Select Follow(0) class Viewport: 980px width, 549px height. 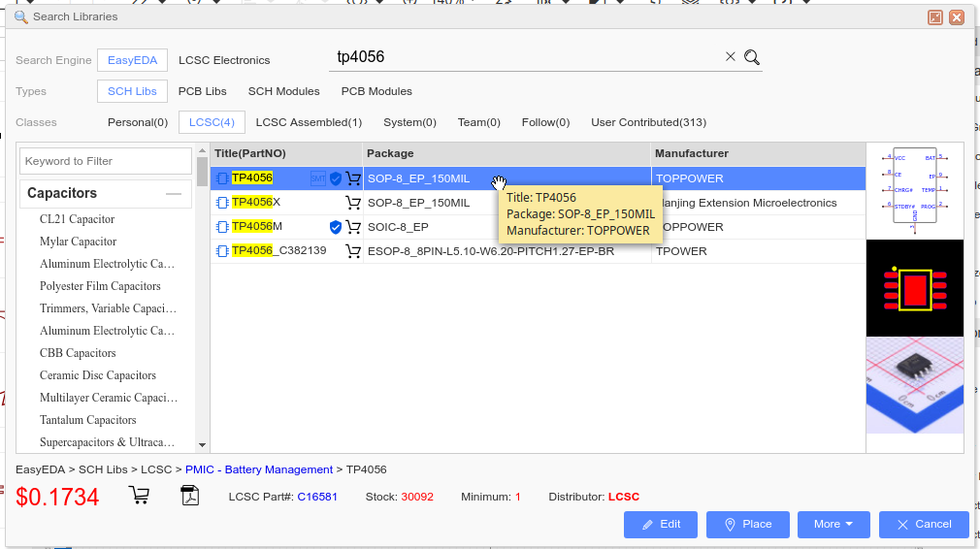pyautogui.click(x=545, y=122)
